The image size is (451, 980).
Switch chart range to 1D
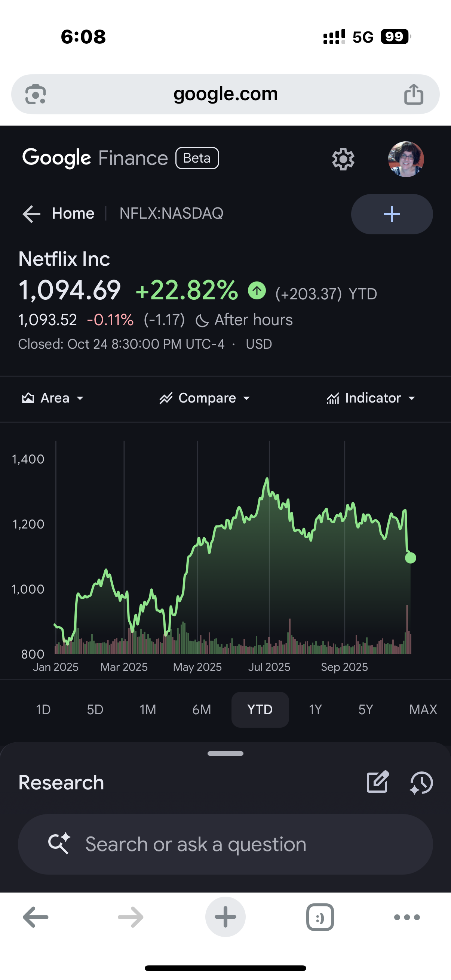pos(43,709)
